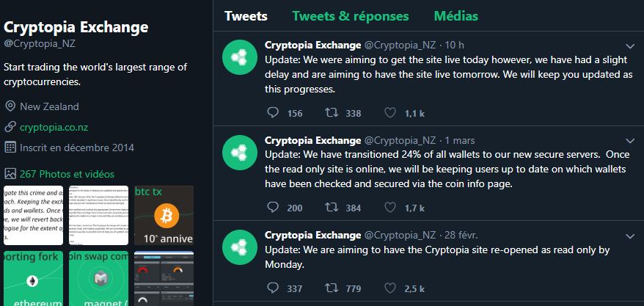The width and height of the screenshot is (644, 306).
Task: Retweet the 24% wallets transitioned tweet
Action: 332,208
